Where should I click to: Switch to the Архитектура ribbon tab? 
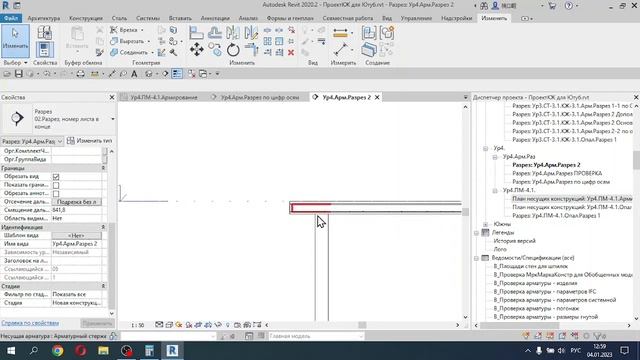pyautogui.click(x=44, y=18)
